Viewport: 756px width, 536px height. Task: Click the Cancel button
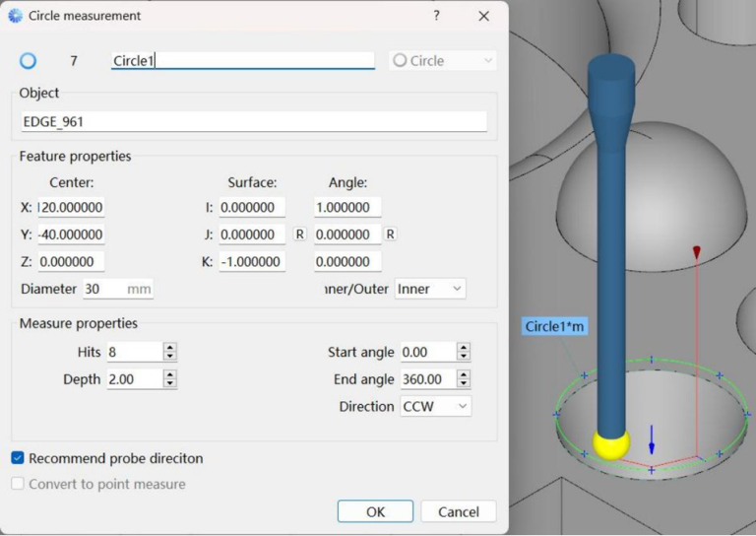[459, 511]
